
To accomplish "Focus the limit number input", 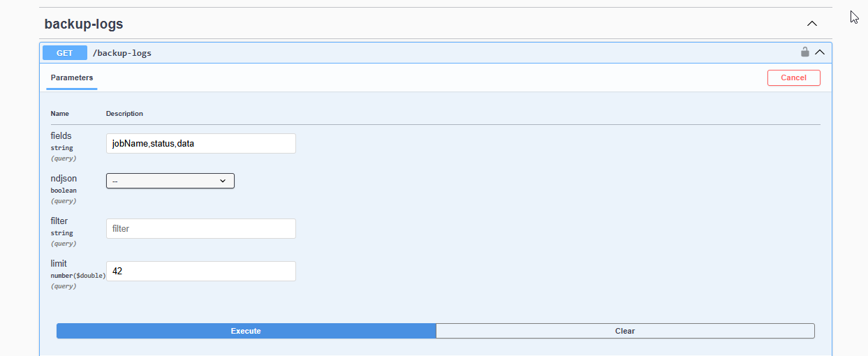I will [200, 271].
